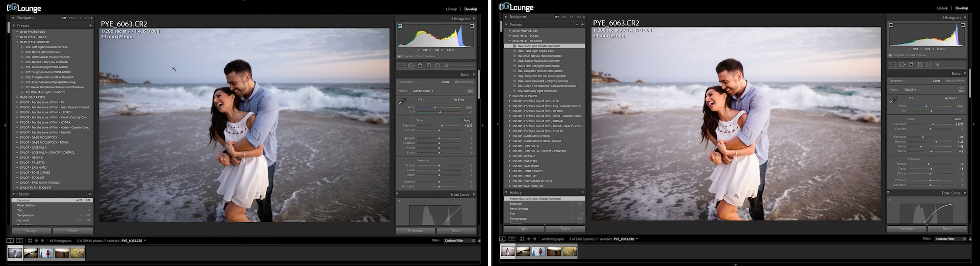Toggle shadow clipping indicator in left histogram

[x=400, y=26]
